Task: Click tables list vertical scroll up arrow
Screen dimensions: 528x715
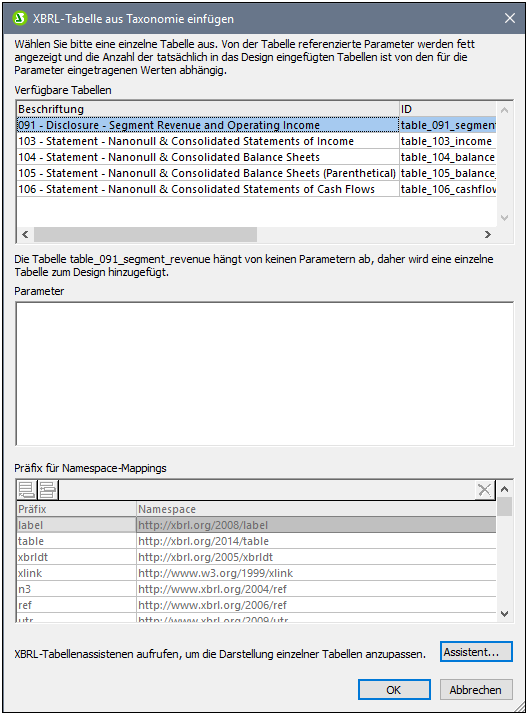Action: (x=504, y=110)
